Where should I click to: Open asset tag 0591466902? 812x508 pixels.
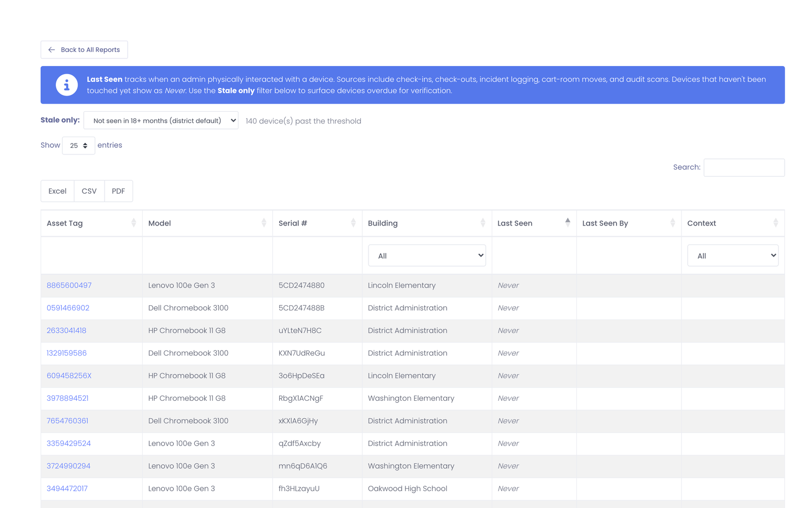tap(68, 308)
